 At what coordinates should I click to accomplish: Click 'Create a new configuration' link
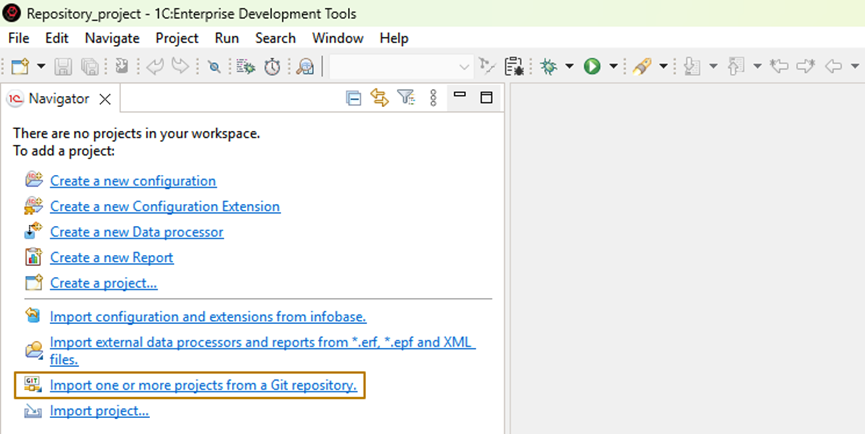tap(133, 181)
